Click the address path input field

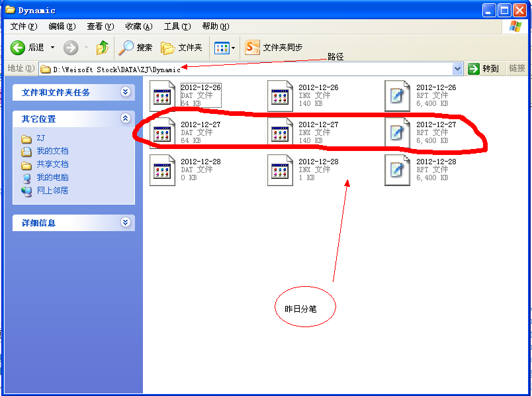pos(250,70)
